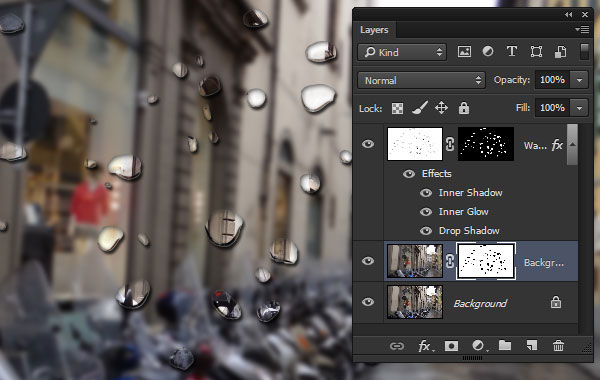Lock all padlock icon
Image resolution: width=600 pixels, height=380 pixels.
click(464, 108)
